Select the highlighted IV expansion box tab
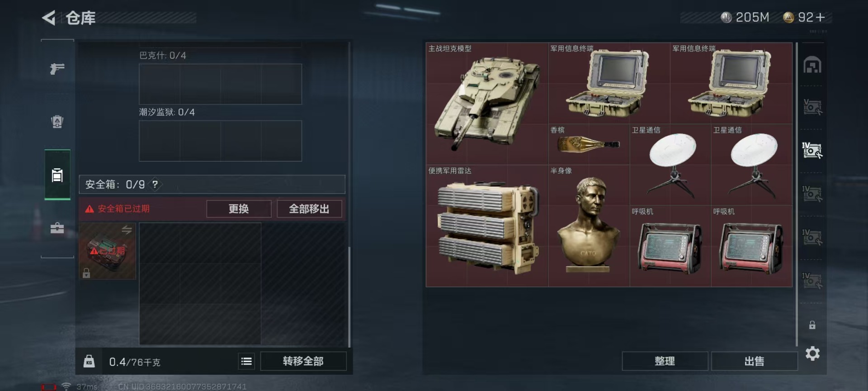 (x=812, y=150)
